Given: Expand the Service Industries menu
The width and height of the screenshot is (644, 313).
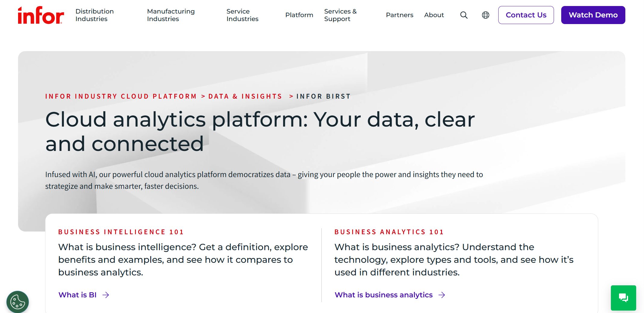Looking at the screenshot, I should 242,15.
